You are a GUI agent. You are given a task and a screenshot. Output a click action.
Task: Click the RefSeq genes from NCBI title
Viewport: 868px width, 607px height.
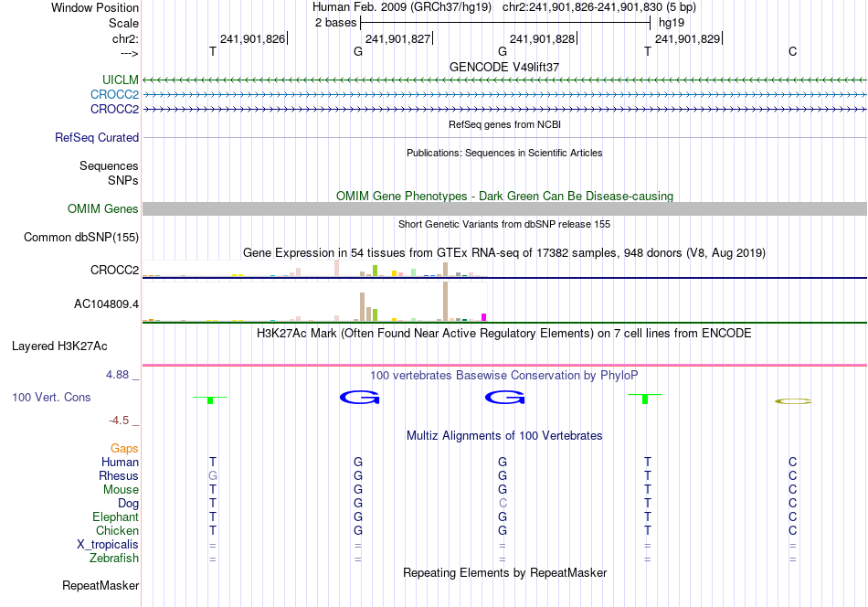(504, 124)
